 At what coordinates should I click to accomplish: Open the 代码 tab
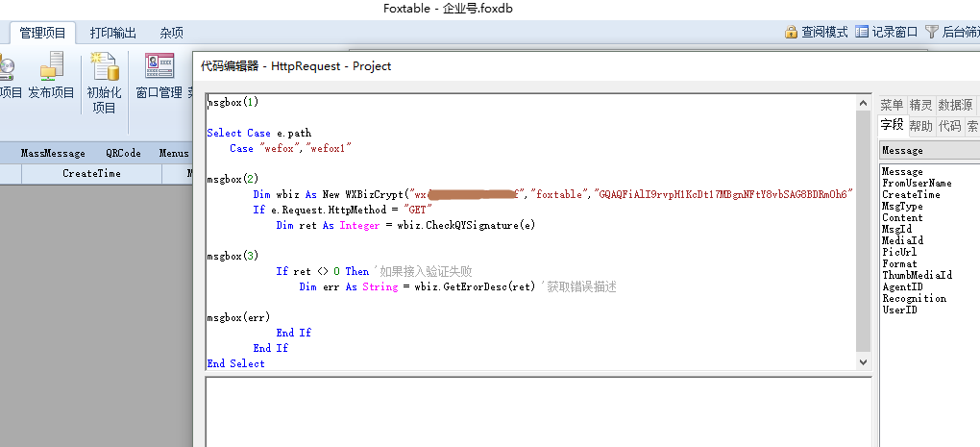pos(949,126)
